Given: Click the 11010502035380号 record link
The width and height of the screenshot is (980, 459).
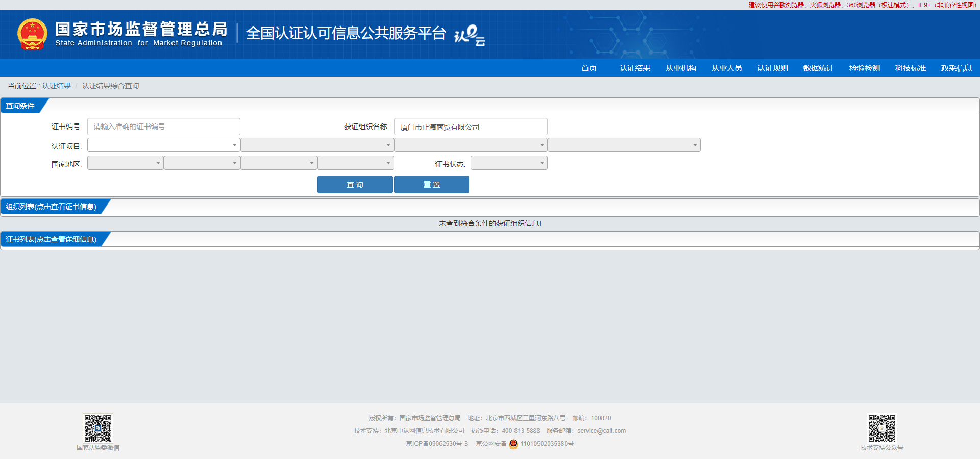Looking at the screenshot, I should pos(547,444).
